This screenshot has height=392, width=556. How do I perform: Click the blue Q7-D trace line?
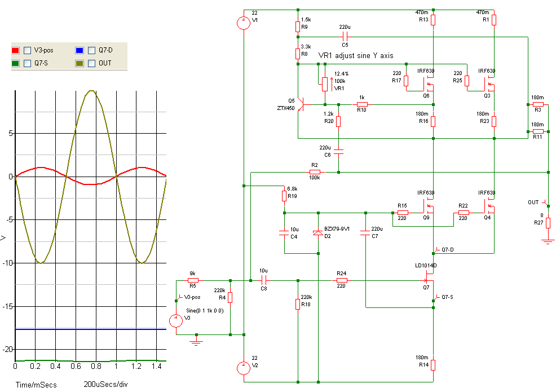click(91, 329)
